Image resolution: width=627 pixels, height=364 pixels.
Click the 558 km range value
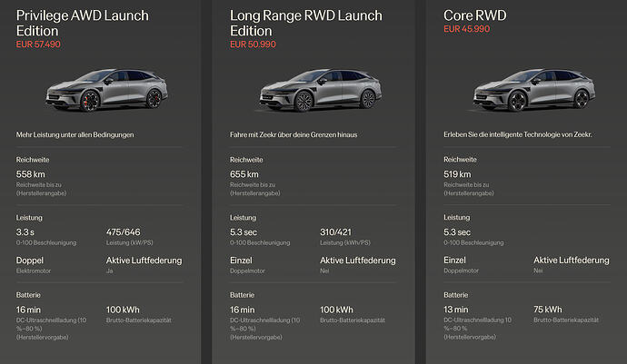pyautogui.click(x=31, y=174)
